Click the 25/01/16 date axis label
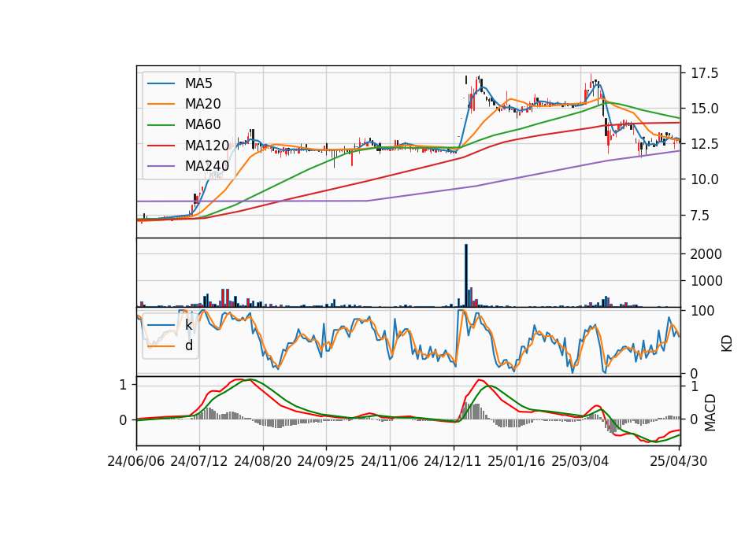The image size is (756, 543). (517, 461)
